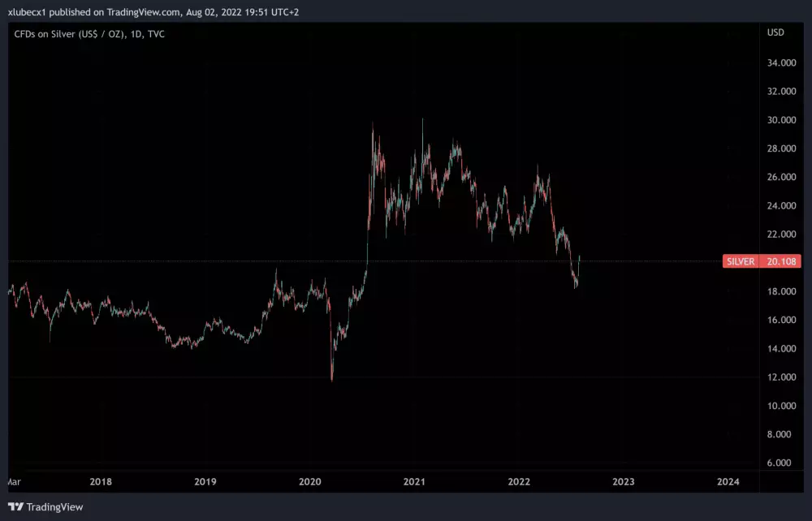Click the TradingView logo icon
This screenshot has width=812, height=521.
coord(15,507)
